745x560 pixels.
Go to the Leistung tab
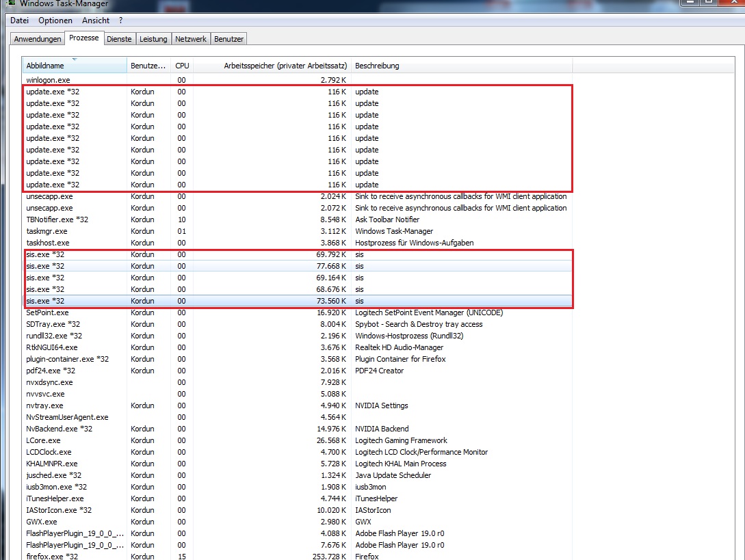tap(153, 39)
